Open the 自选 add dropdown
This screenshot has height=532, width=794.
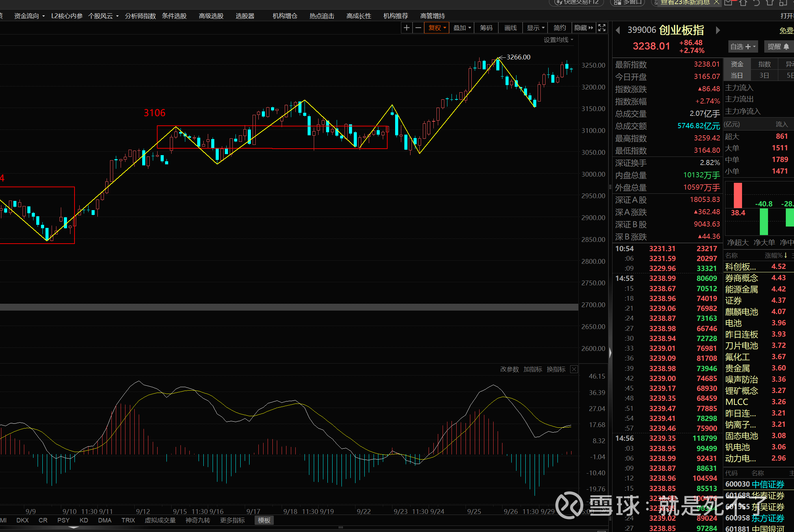pos(743,46)
